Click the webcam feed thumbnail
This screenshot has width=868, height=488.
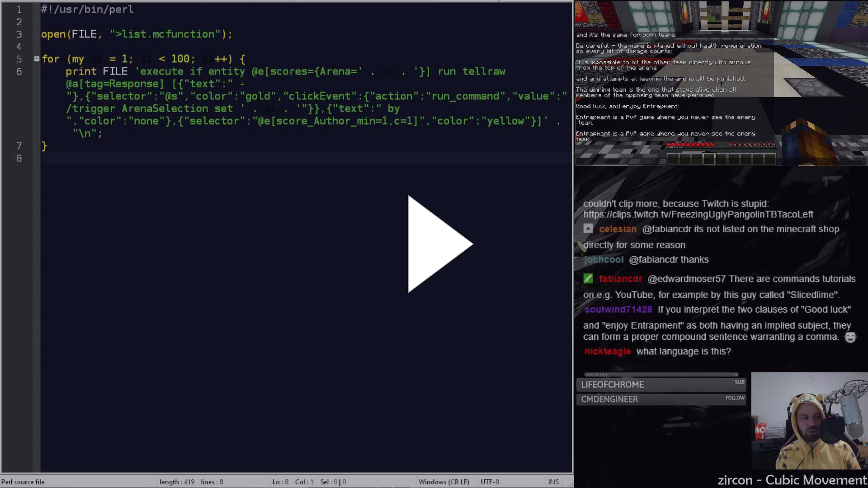pyautogui.click(x=809, y=421)
